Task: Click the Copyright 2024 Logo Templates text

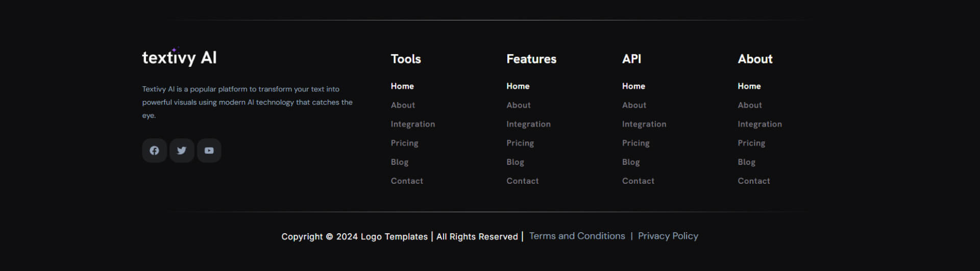Action: click(x=354, y=237)
